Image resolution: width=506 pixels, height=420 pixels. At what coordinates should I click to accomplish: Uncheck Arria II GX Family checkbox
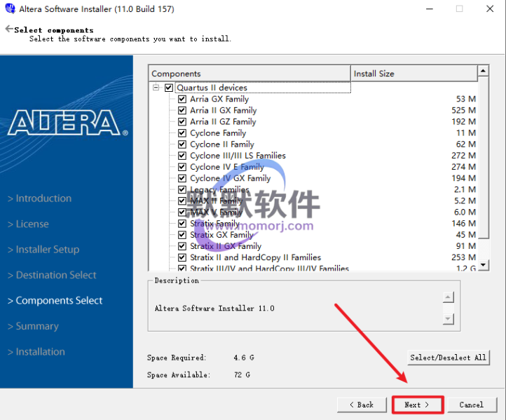point(182,110)
